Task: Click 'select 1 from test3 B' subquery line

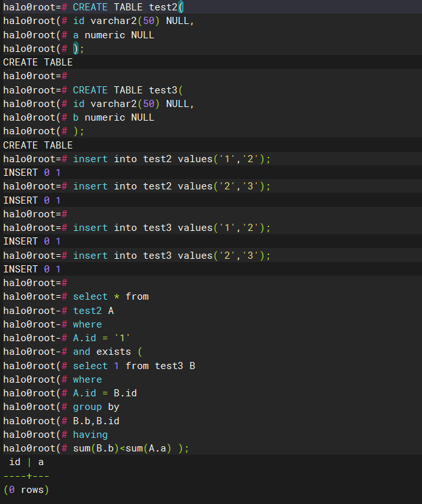Action: [134, 366]
